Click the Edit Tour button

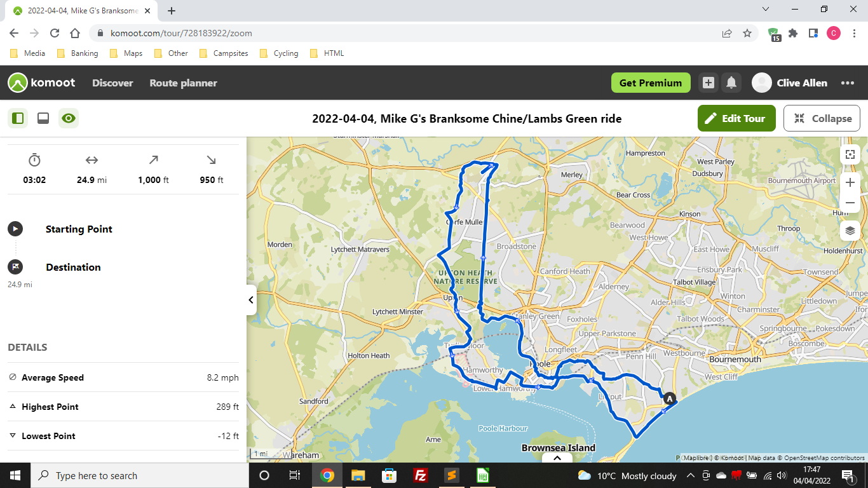pyautogui.click(x=736, y=118)
